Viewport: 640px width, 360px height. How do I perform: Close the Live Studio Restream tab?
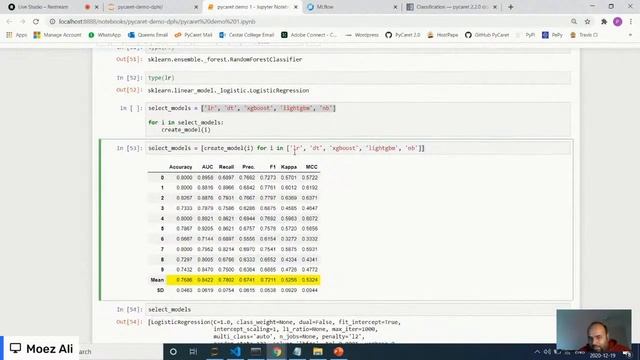[97, 7]
